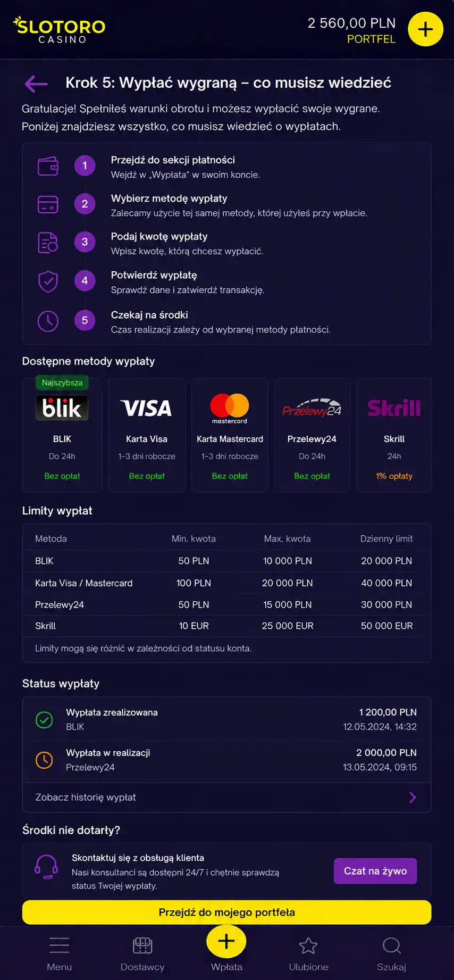This screenshot has height=980, width=454.
Task: Click the orange clock icon for the pending payout
Action: tap(44, 760)
